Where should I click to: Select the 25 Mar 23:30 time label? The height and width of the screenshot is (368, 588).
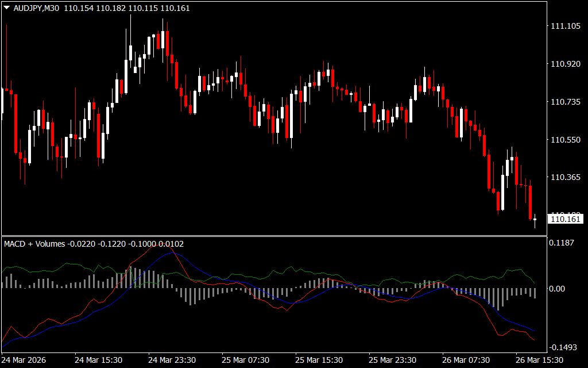pyautogui.click(x=392, y=360)
